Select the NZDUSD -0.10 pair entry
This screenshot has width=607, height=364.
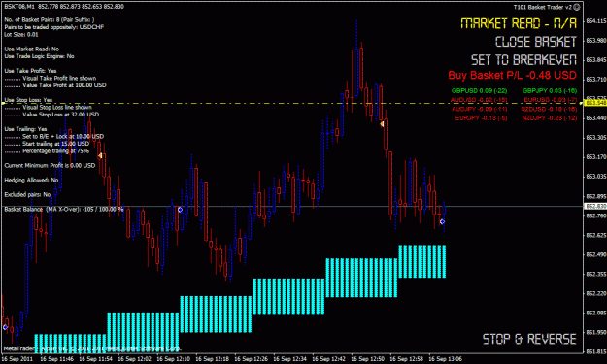click(549, 109)
